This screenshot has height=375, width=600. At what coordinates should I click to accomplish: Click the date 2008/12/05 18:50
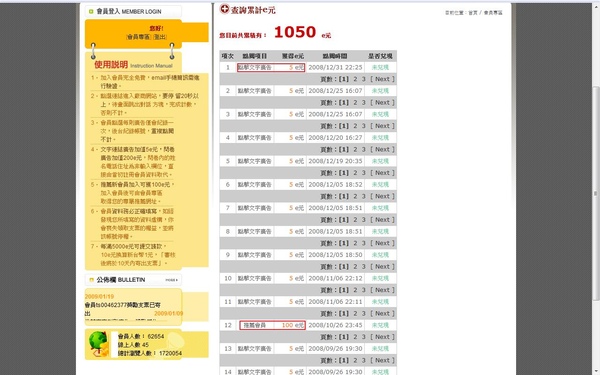pos(335,255)
